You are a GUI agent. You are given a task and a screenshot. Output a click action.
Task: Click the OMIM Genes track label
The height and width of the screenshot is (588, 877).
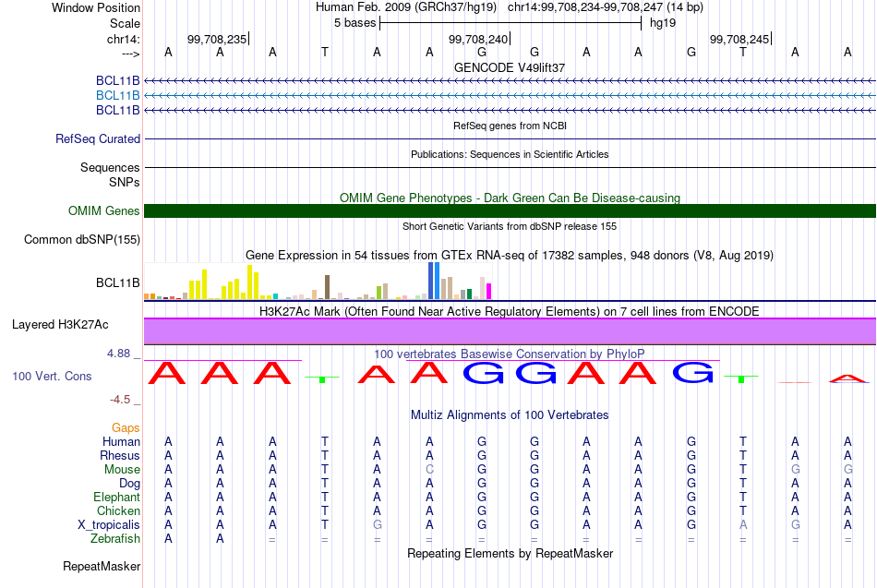103,210
